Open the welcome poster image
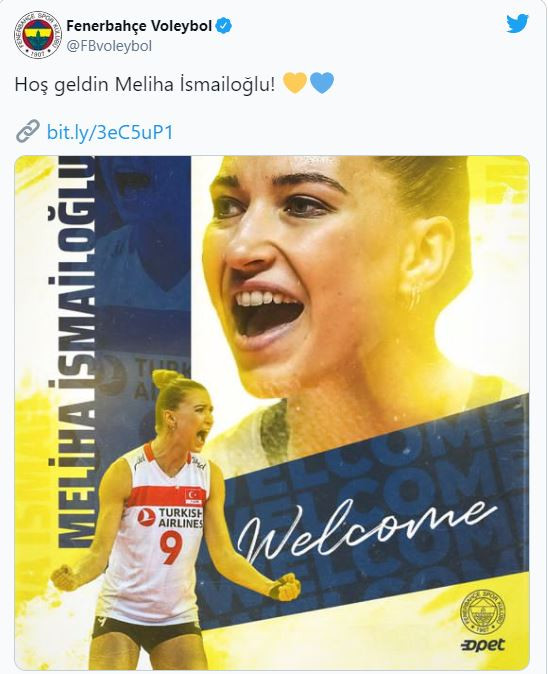548x674 pixels. coord(272,412)
